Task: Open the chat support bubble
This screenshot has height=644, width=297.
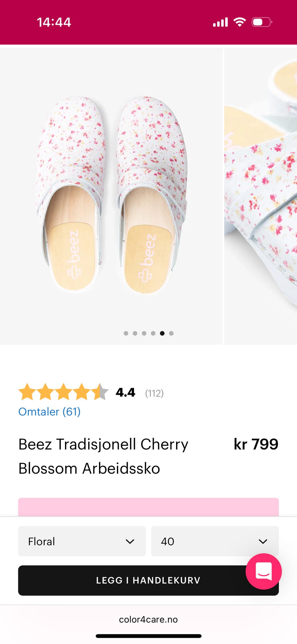Action: click(x=263, y=571)
